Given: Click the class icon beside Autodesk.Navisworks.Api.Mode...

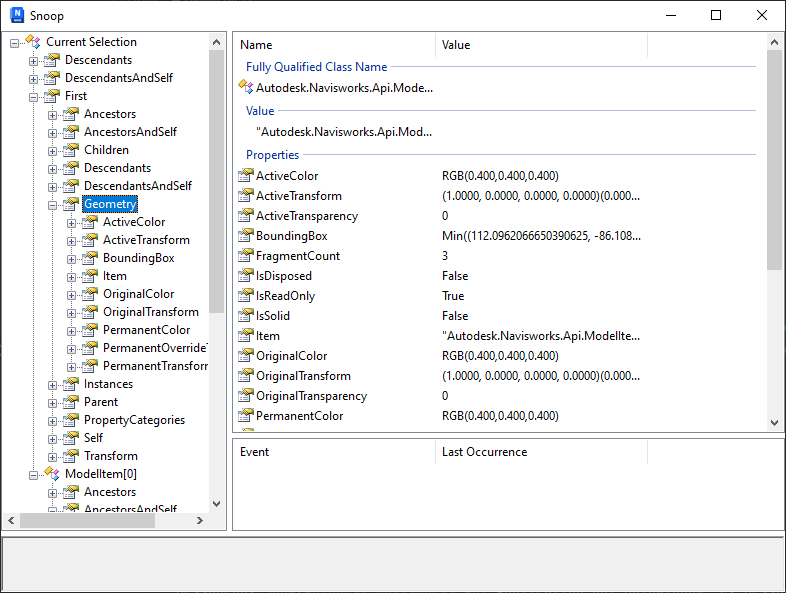Looking at the screenshot, I should point(246,87).
